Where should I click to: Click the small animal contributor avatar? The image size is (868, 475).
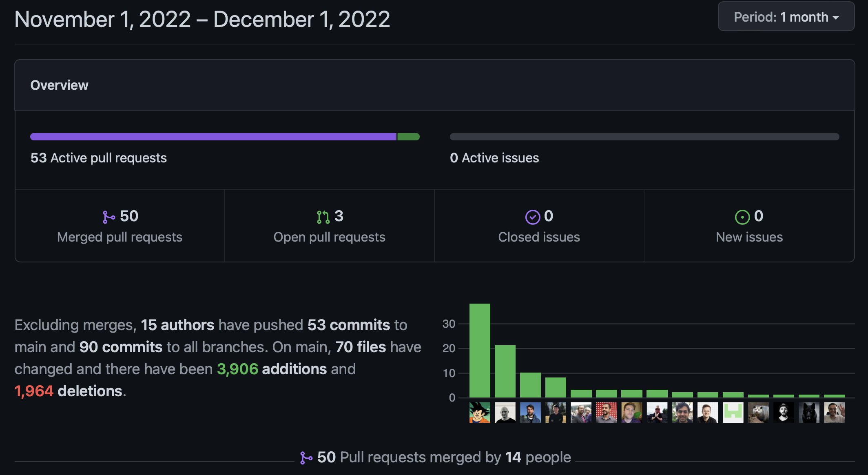758,412
